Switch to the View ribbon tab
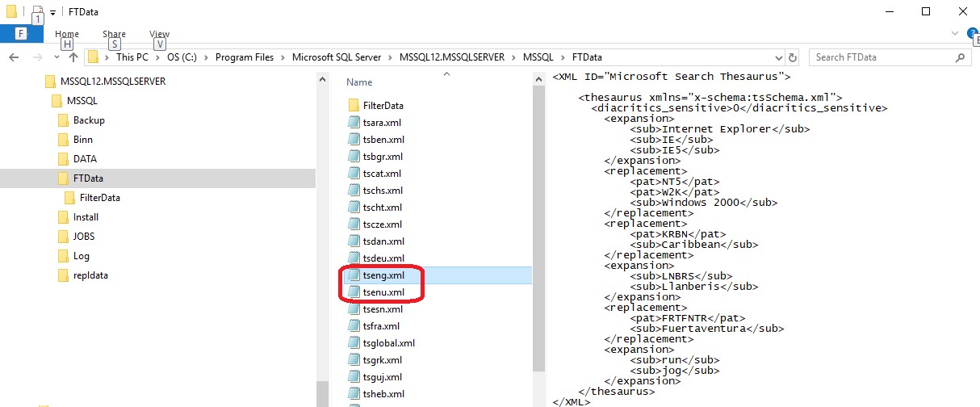 click(x=159, y=34)
